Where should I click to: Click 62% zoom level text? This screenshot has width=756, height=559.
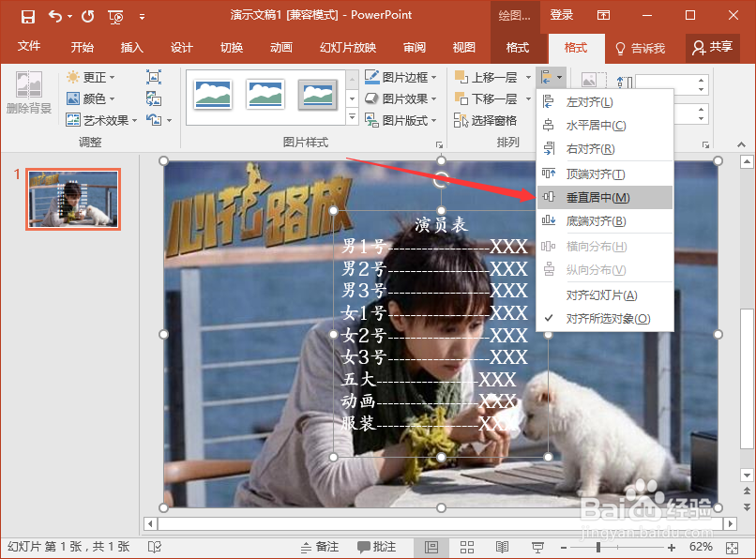point(701,547)
